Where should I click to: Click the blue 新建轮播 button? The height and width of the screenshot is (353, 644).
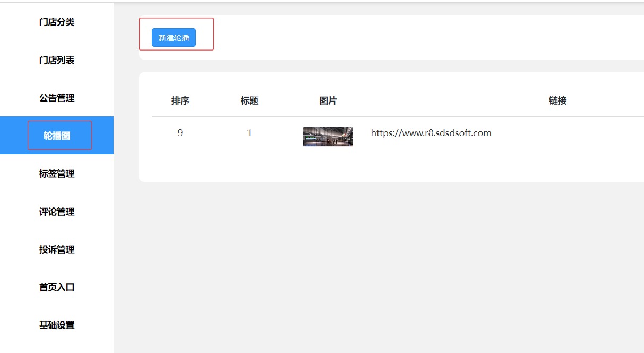click(174, 38)
